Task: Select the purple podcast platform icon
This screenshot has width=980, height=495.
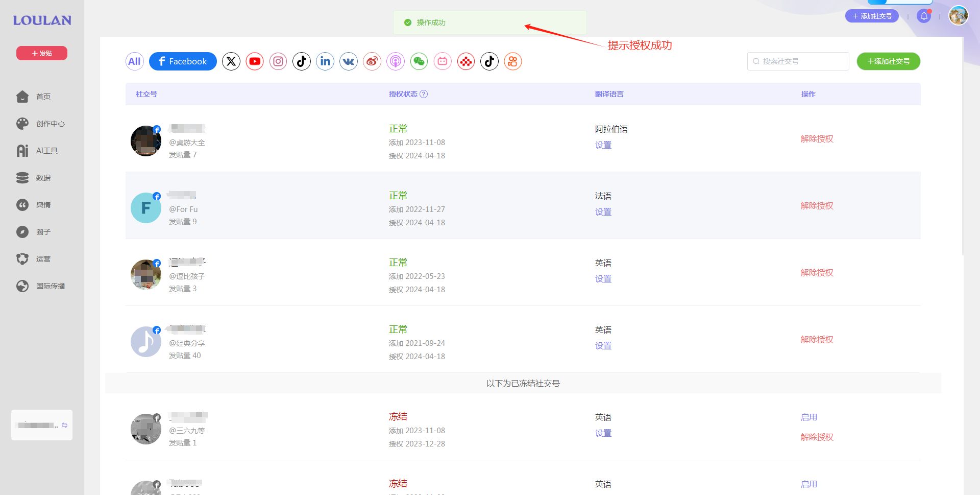Action: (x=396, y=61)
